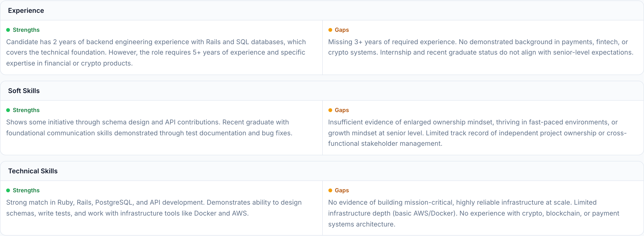
Task: Select the Technical Skills section header
Action: (33, 171)
